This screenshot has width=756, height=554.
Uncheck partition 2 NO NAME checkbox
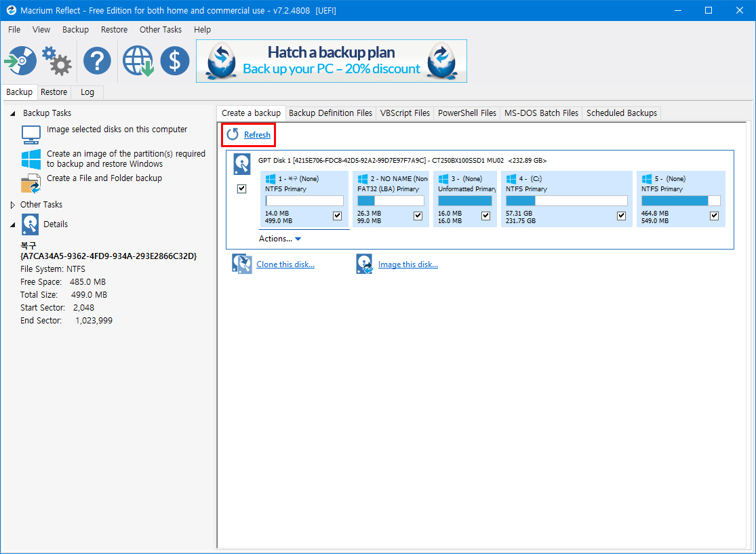point(418,216)
